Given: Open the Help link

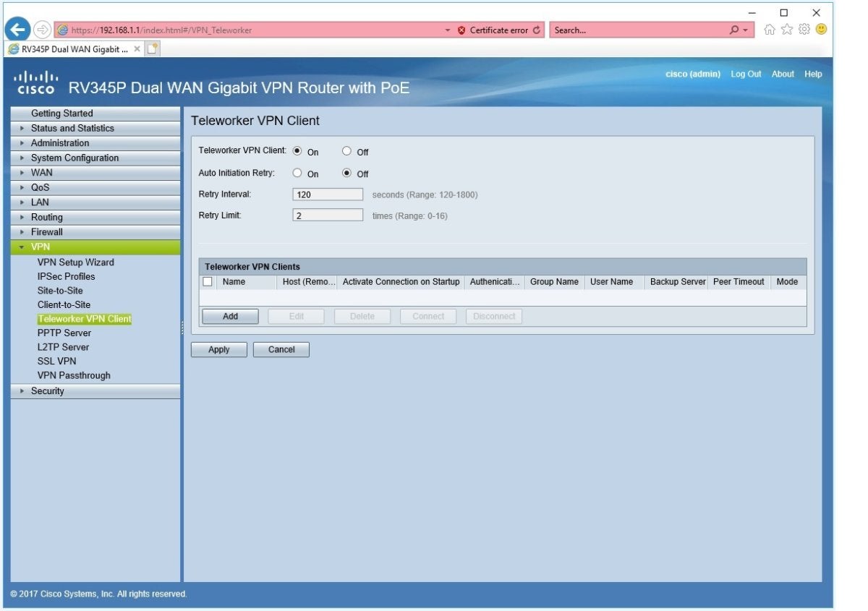Looking at the screenshot, I should [813, 74].
